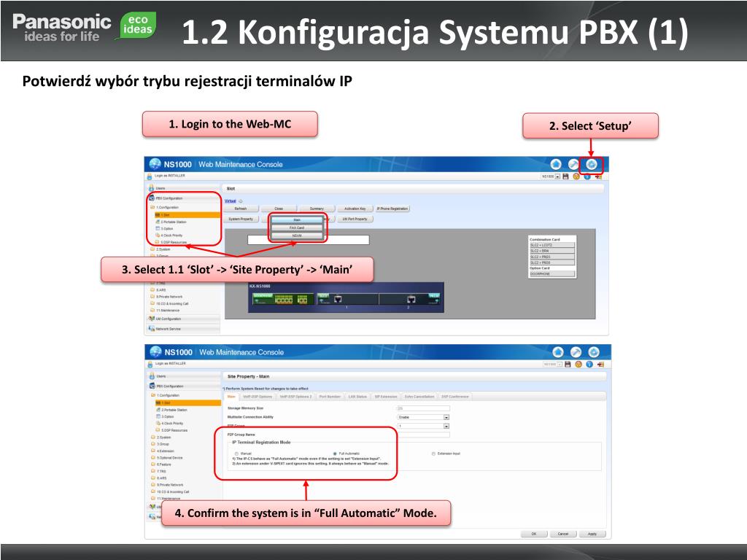Click the Refresh button on Slot page
This screenshot has width=747, height=560.
241,209
